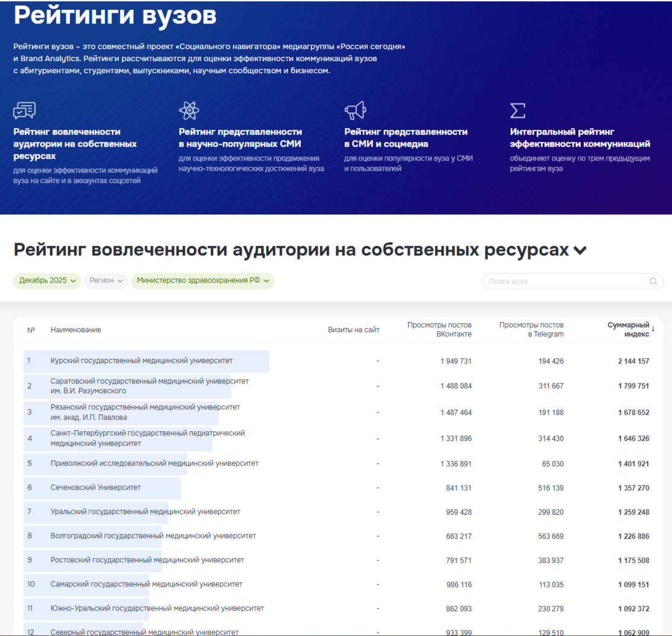Expand the rating title chevron dropdown
This screenshot has height=636, width=672.
[x=580, y=251]
